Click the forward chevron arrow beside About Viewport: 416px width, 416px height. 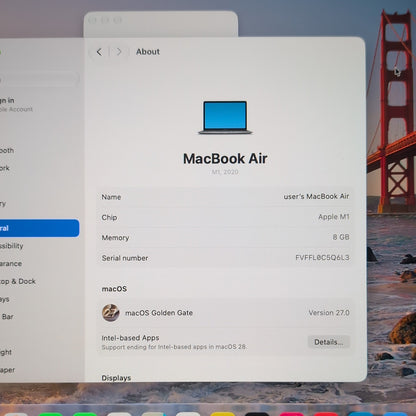[119, 52]
